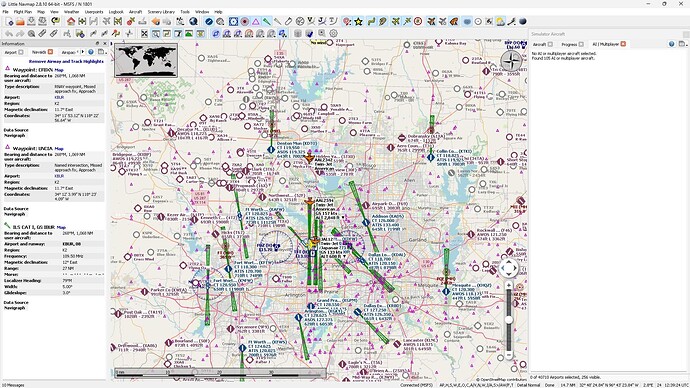Click the map compass rose overlay
Screen dimensions: 690x388
[511, 61]
